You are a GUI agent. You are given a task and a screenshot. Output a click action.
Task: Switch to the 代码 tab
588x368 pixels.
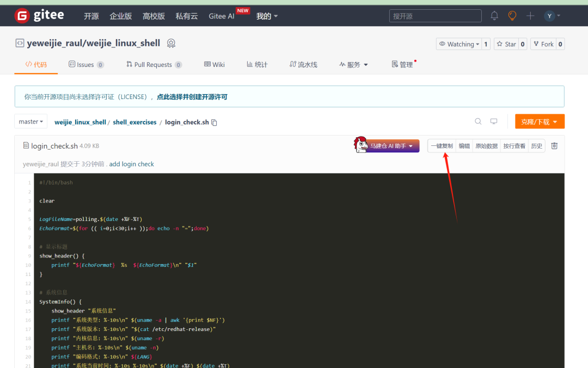pos(36,65)
